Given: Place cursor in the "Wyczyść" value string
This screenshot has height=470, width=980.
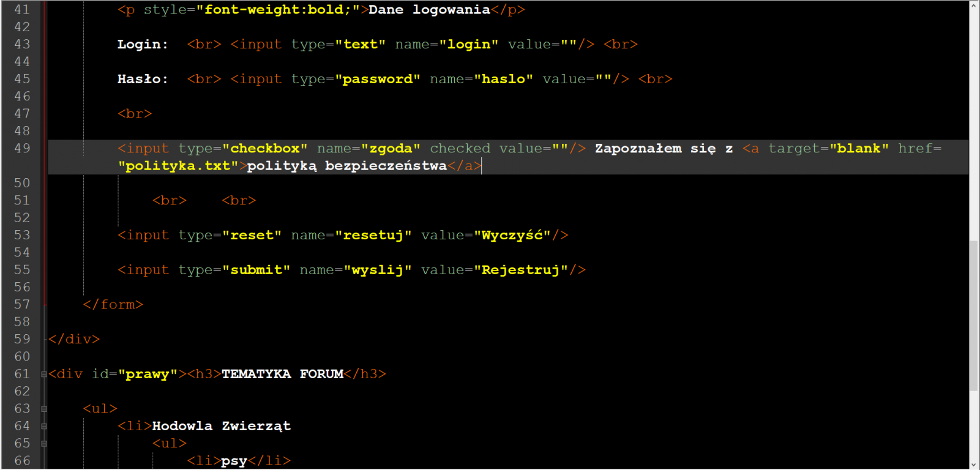Looking at the screenshot, I should click(x=512, y=236).
